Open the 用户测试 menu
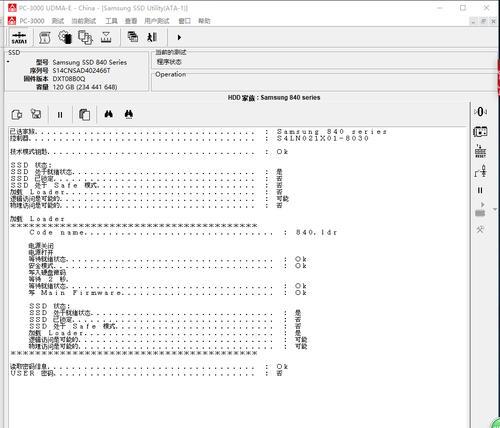This screenshot has height=428, width=500. (x=157, y=21)
